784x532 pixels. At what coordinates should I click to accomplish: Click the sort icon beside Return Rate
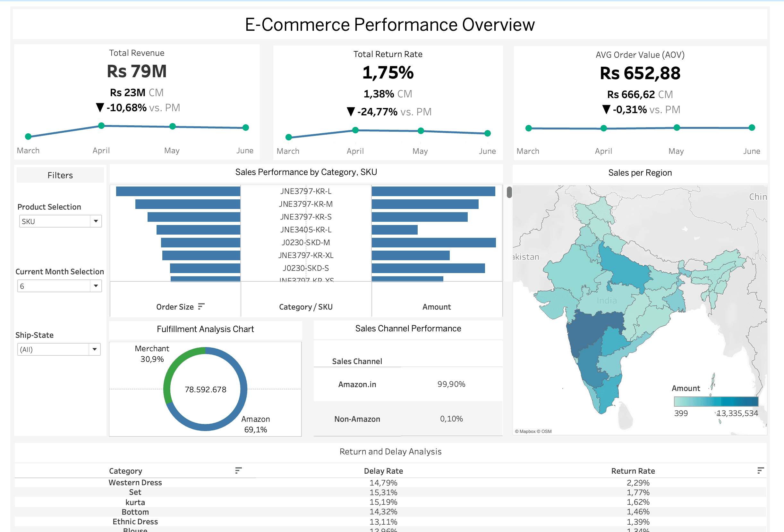pos(760,470)
